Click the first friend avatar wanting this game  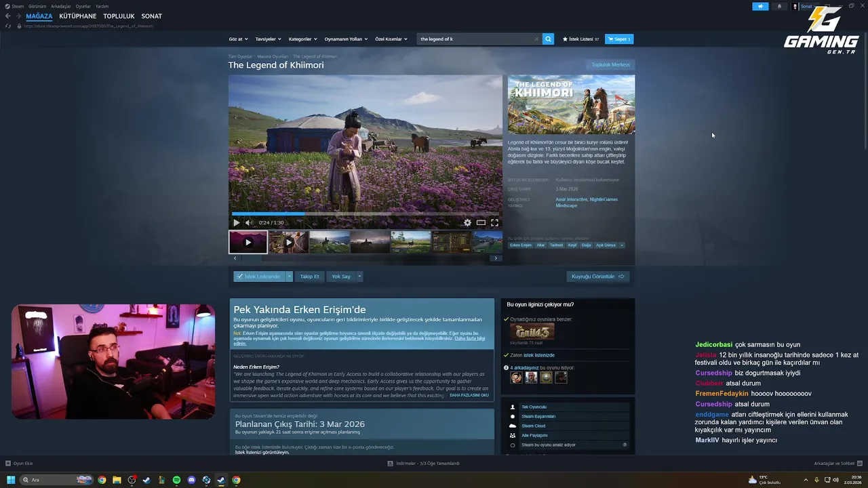(517, 378)
